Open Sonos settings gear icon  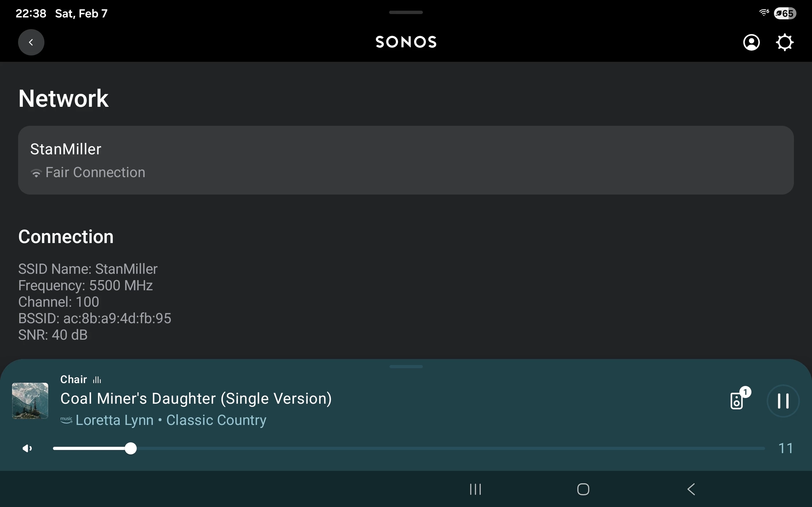tap(784, 42)
